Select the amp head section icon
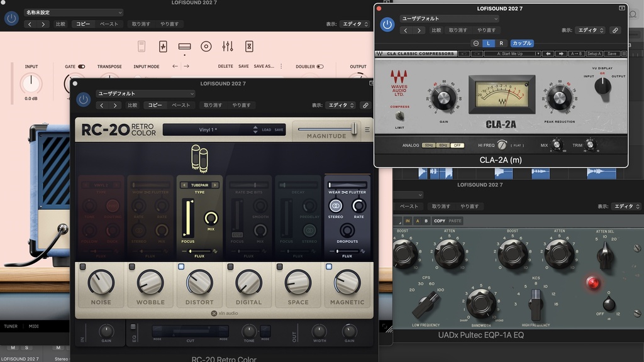644x362 pixels. pos(184,47)
